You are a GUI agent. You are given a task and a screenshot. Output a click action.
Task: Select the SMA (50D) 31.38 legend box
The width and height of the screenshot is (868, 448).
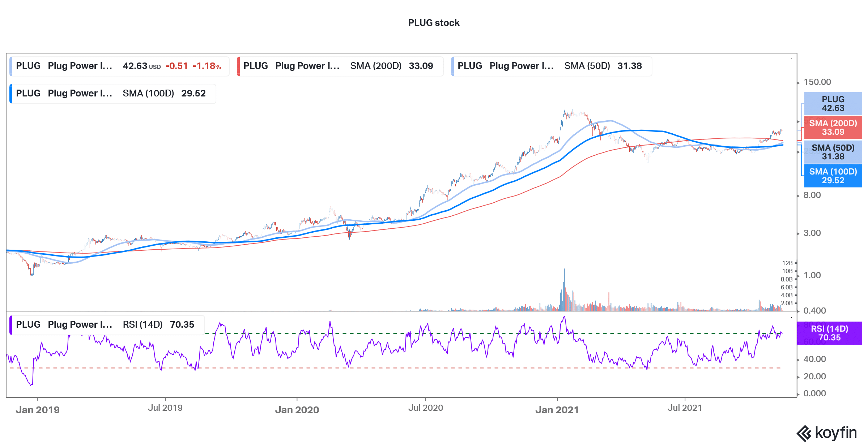tap(552, 66)
